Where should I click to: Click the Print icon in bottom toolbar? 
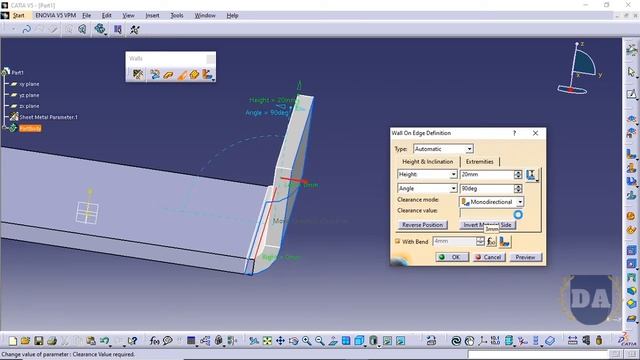[x=52, y=340]
